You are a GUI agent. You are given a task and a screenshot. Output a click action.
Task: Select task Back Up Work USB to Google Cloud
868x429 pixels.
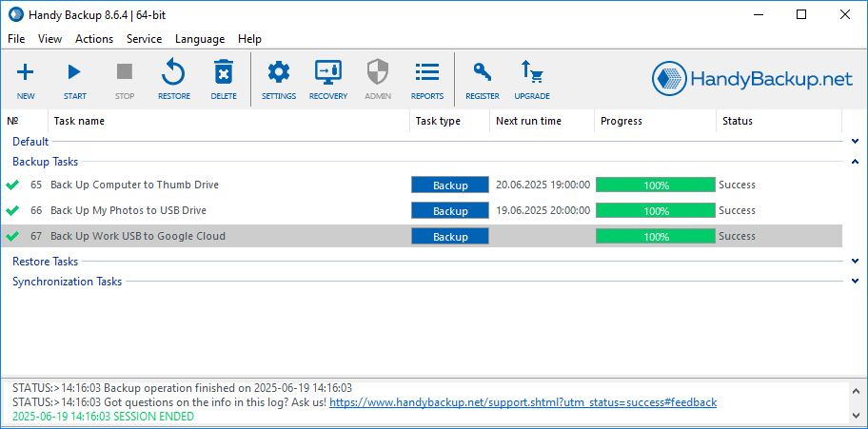coord(138,236)
